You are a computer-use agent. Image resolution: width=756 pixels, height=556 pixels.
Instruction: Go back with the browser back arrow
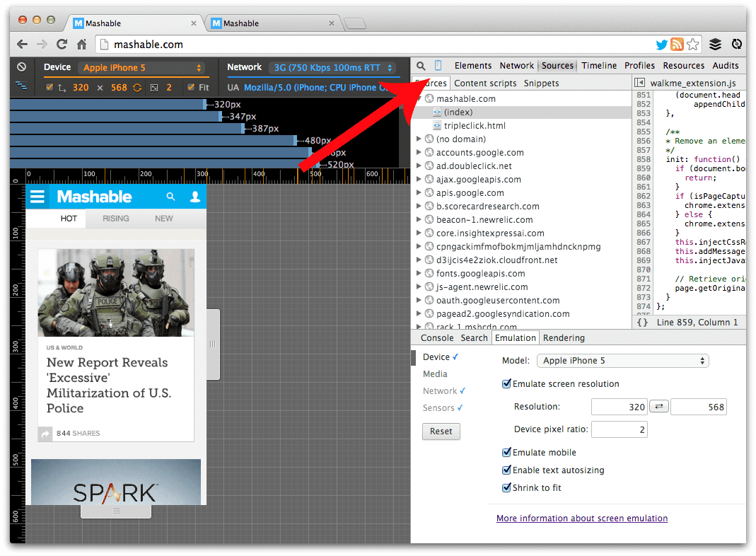[x=22, y=45]
